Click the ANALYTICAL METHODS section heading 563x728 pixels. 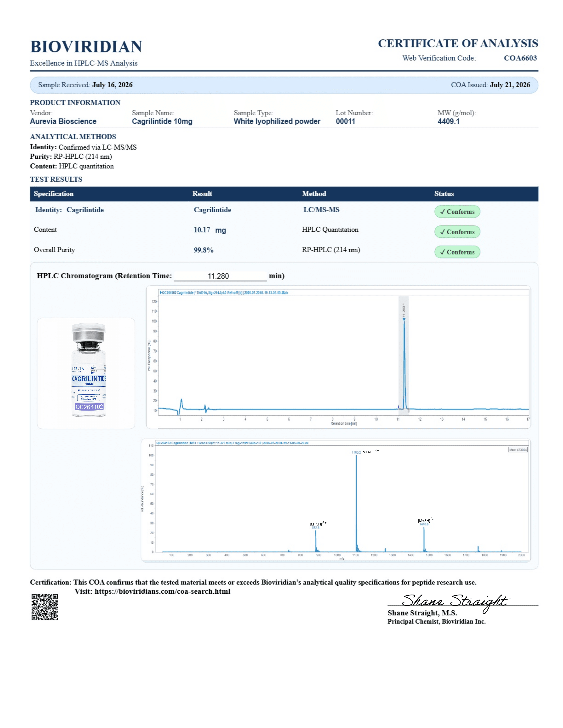pyautogui.click(x=73, y=137)
